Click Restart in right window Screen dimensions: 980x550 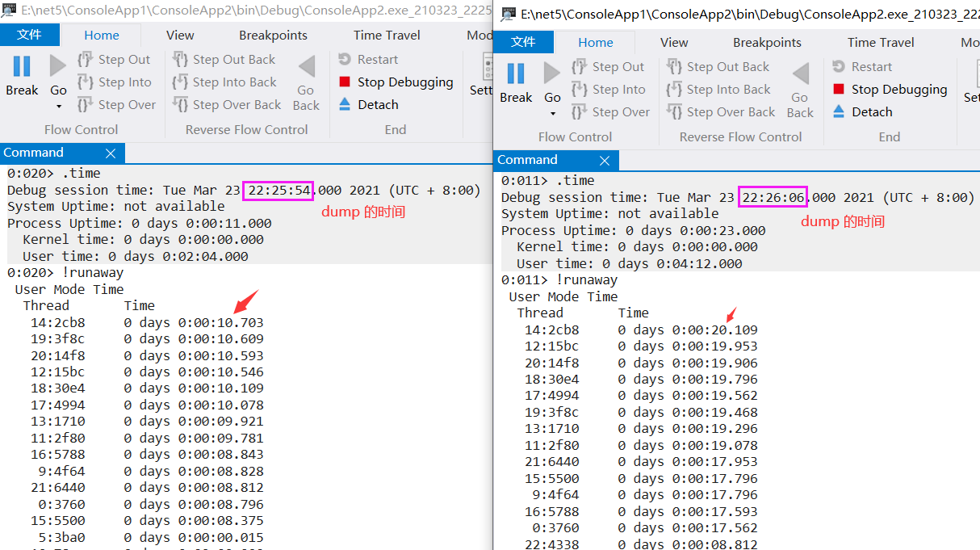pos(862,67)
